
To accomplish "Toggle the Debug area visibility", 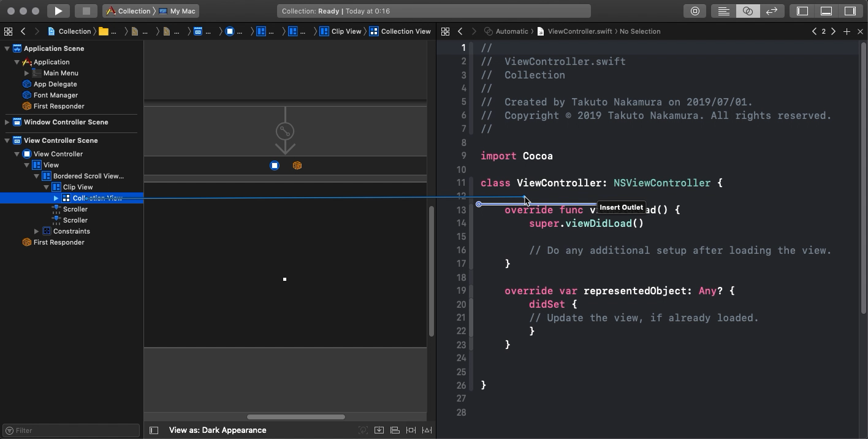I will coord(826,11).
